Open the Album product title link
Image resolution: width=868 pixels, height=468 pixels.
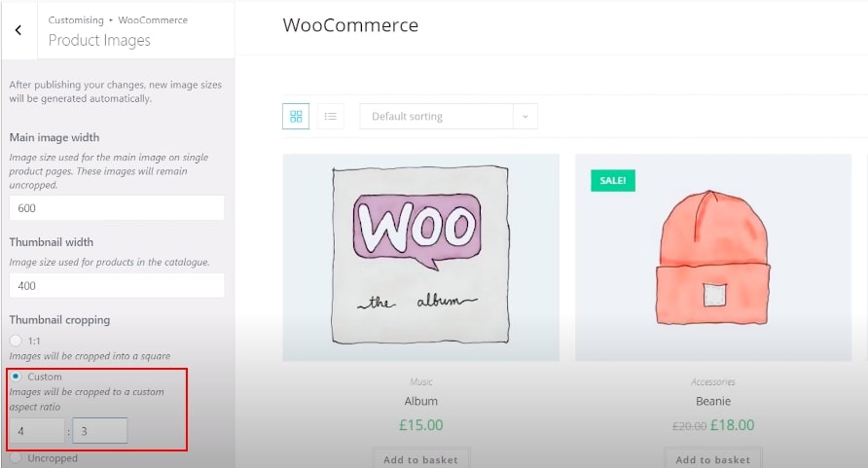coord(420,401)
